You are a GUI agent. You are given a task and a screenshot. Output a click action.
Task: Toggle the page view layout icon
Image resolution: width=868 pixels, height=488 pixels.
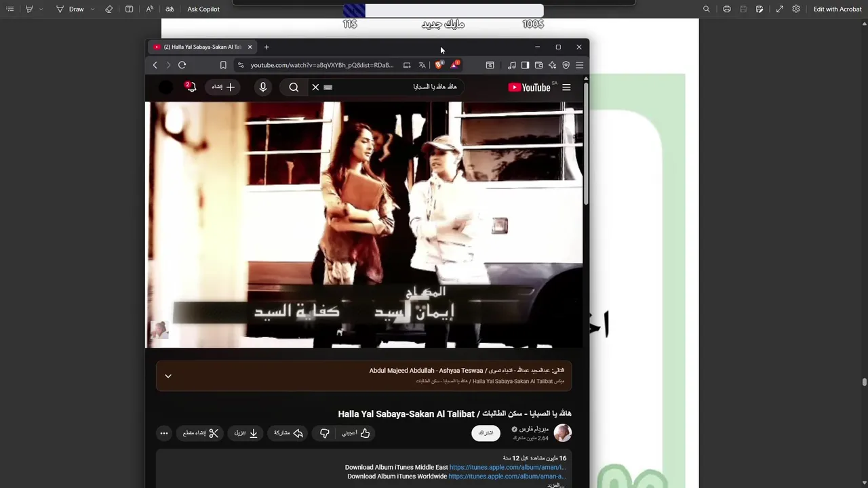tap(129, 9)
